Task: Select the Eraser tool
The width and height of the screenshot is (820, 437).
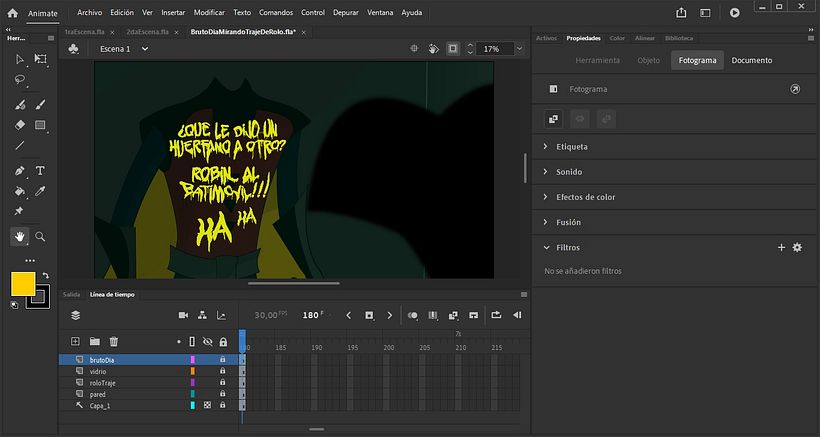Action: (20, 125)
